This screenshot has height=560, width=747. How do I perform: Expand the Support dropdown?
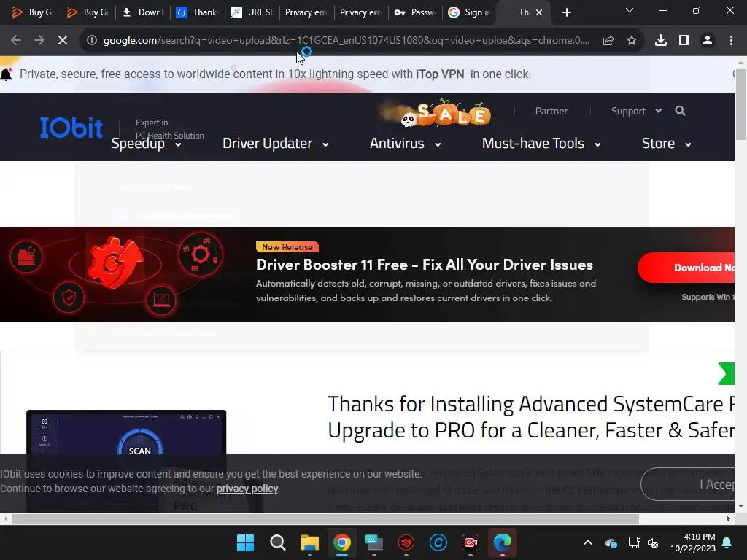pos(636,111)
